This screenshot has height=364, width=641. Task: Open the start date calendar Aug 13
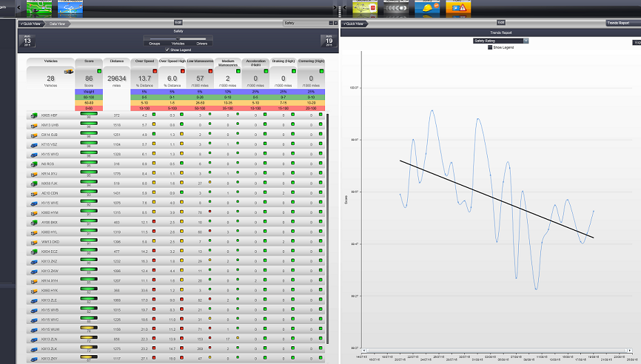pos(28,39)
